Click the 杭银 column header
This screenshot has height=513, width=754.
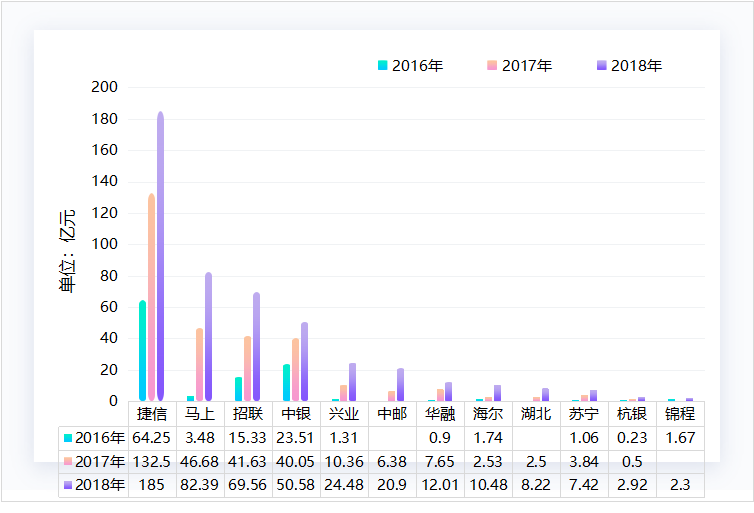tap(632, 413)
